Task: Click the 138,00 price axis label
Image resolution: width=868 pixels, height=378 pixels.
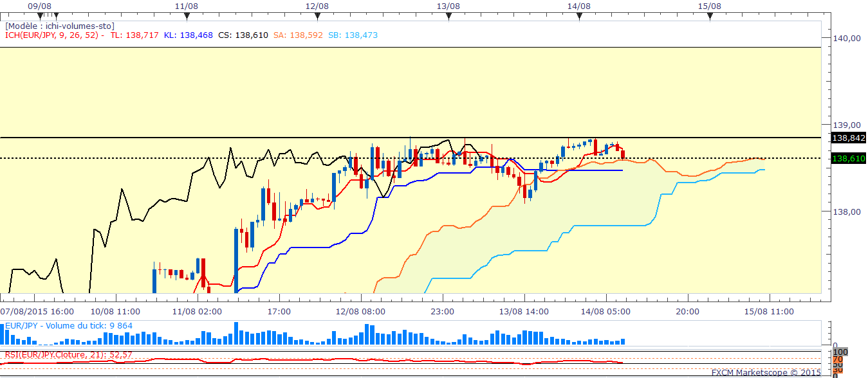Action: coord(847,212)
